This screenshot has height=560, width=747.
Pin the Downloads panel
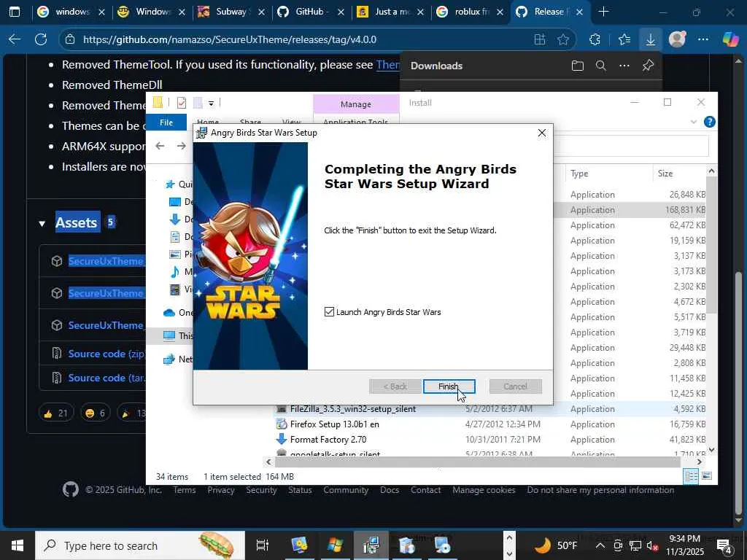click(x=648, y=66)
